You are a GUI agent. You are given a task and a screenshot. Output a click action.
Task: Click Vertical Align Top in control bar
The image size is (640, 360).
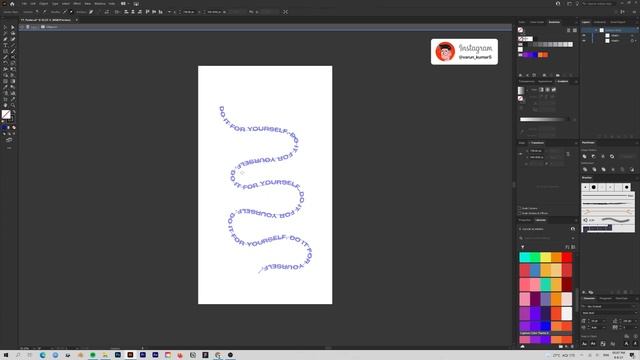[147, 12]
